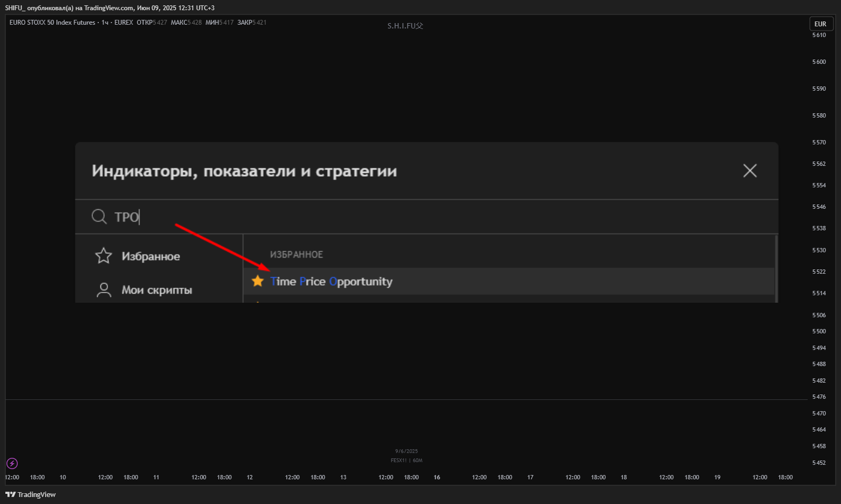
Task: Close the indicators dialog with the X
Action: coord(750,171)
